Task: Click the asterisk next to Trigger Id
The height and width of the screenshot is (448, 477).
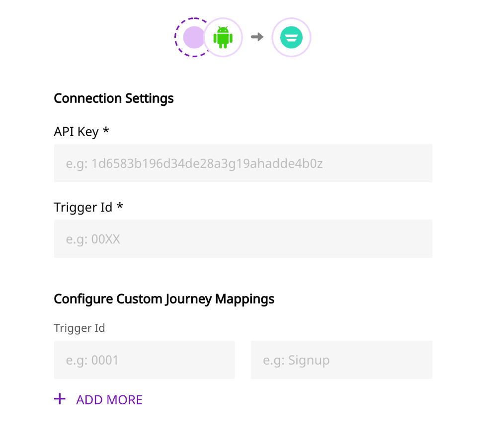Action: (120, 207)
